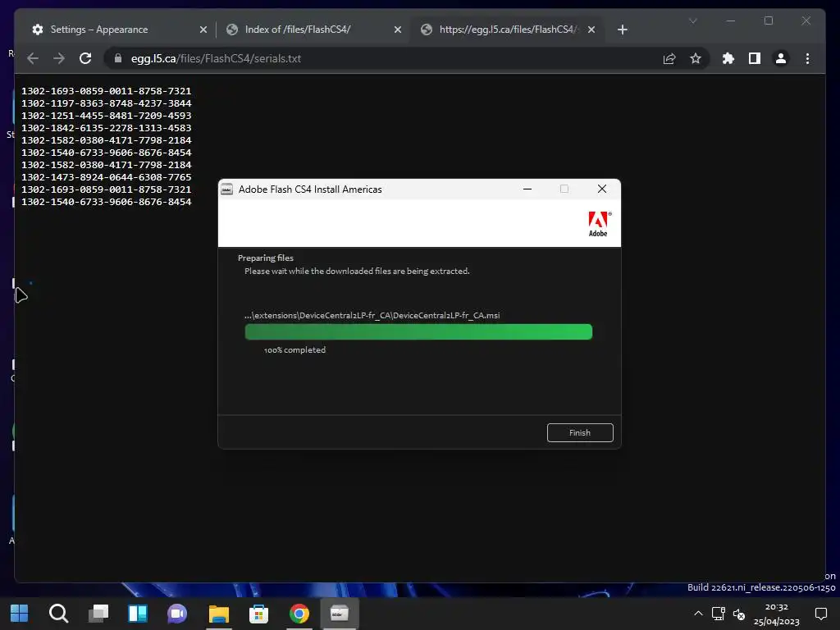This screenshot has width=840, height=630.
Task: Click the green extraction progress bar
Action: (418, 332)
